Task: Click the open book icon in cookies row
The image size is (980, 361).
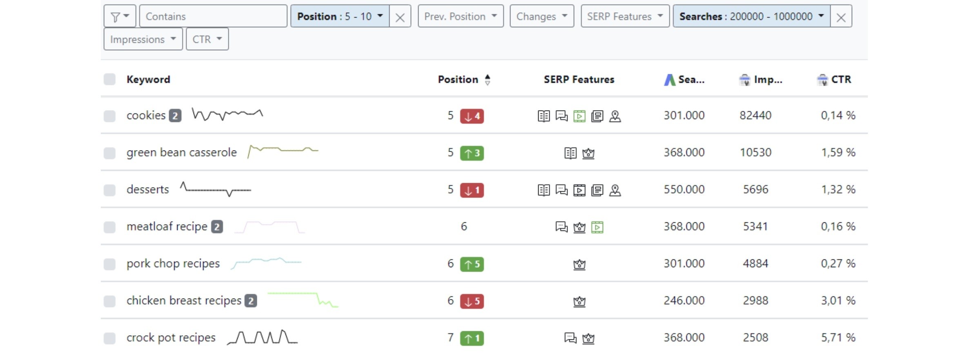Action: click(x=543, y=116)
